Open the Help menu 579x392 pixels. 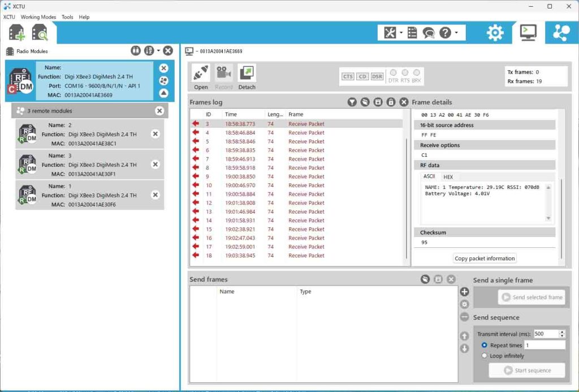coord(84,17)
